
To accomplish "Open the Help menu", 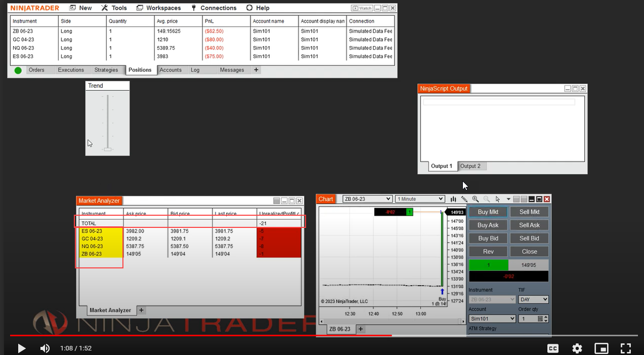I will [x=257, y=8].
